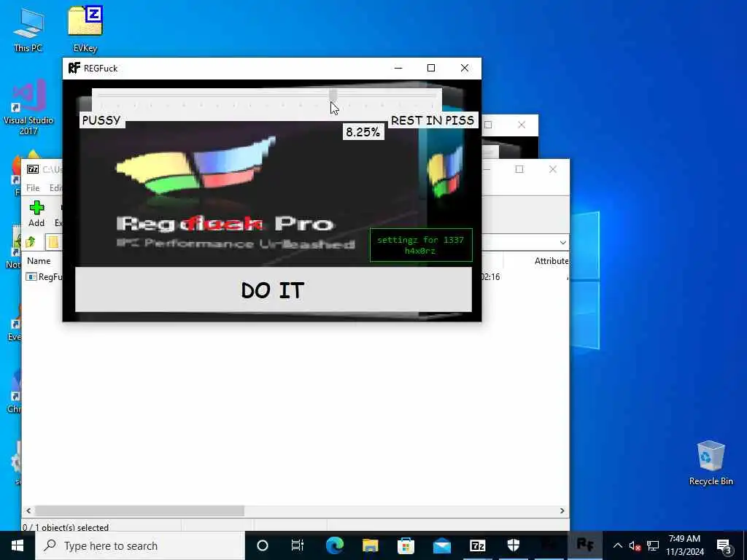Maximize the front REGFuck window

[431, 68]
